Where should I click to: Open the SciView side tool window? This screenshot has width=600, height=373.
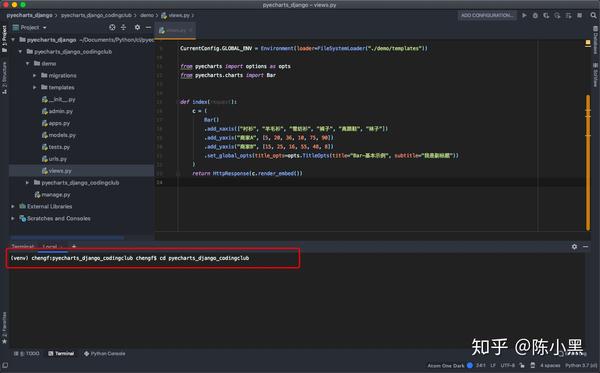click(595, 75)
